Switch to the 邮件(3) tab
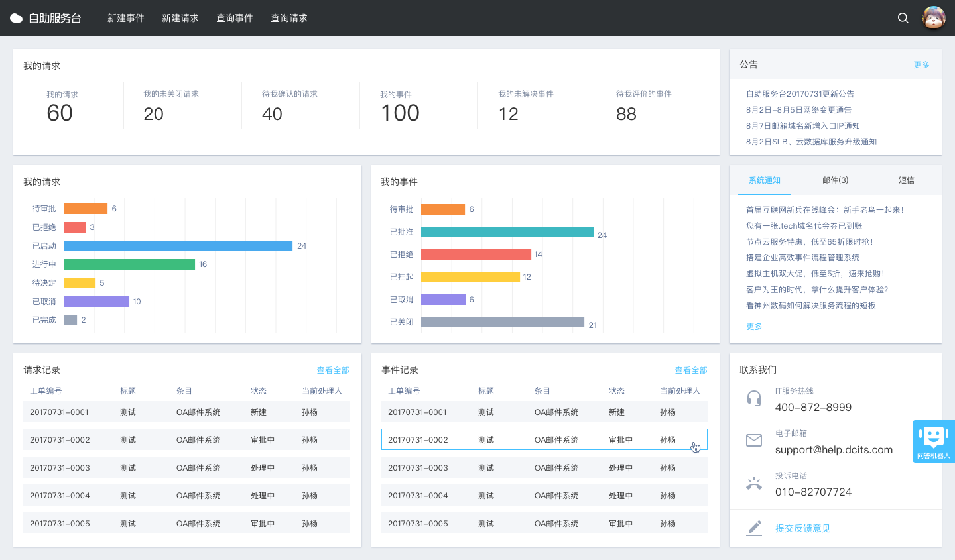Viewport: 955px width, 560px height. coord(834,180)
